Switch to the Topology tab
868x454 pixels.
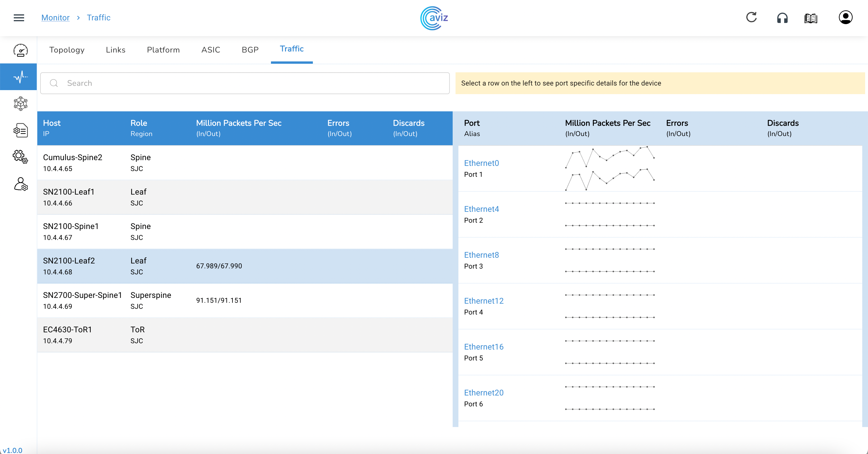pyautogui.click(x=67, y=50)
